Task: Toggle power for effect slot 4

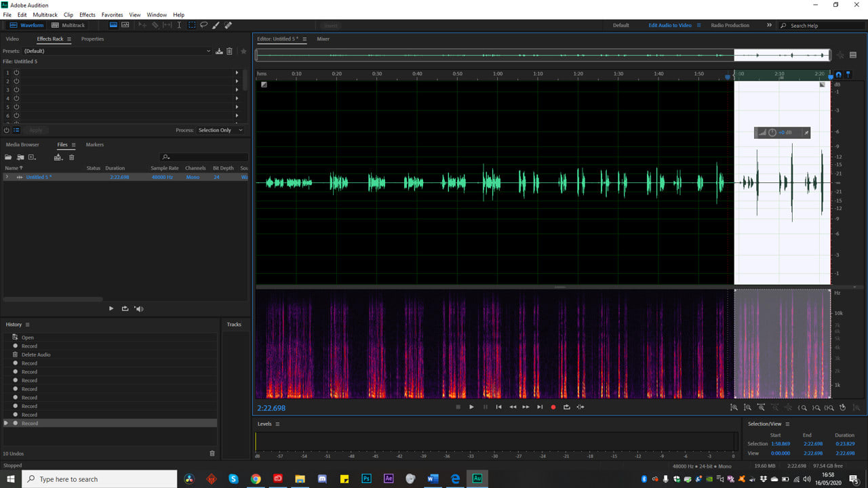Action: point(16,98)
